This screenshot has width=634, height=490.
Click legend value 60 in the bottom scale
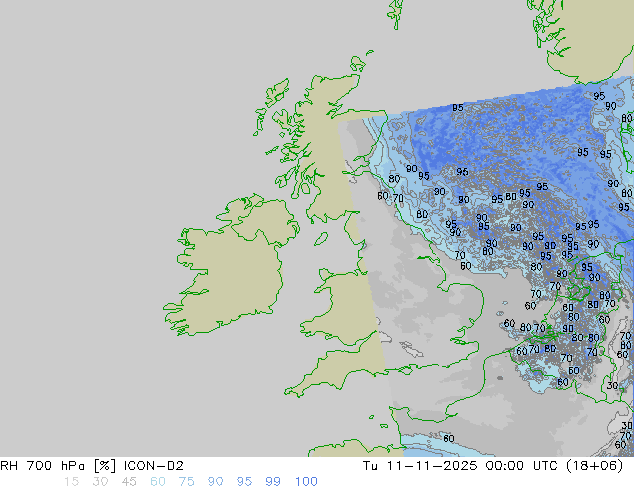(158, 482)
